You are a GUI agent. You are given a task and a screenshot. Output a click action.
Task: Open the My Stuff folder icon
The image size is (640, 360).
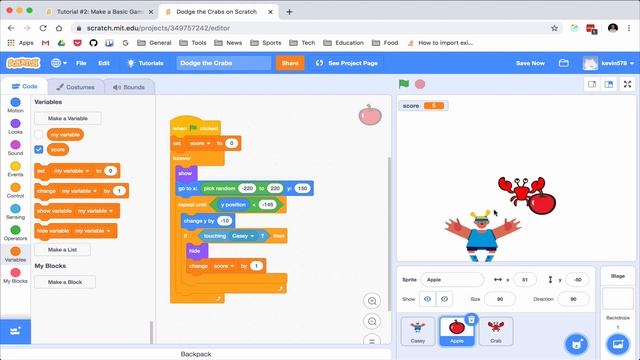(564, 63)
